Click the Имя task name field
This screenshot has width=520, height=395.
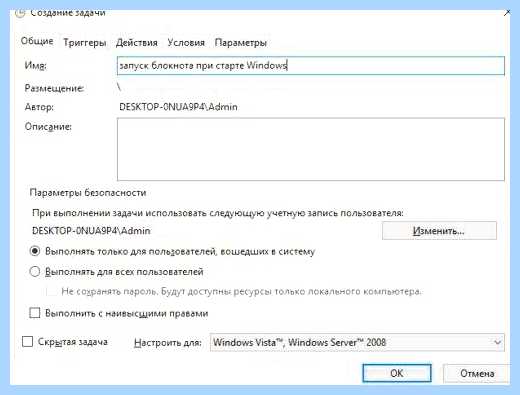(x=311, y=66)
